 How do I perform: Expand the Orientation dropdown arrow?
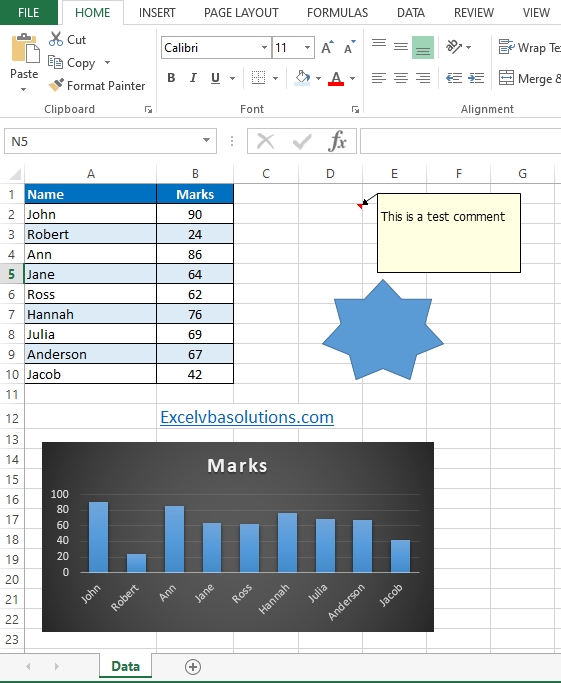469,47
